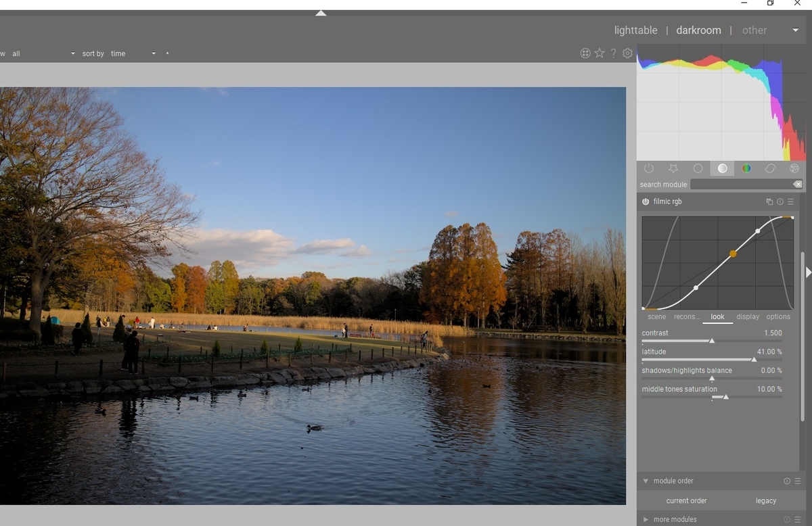
Task: Click the park photo in center view
Action: tap(313, 295)
